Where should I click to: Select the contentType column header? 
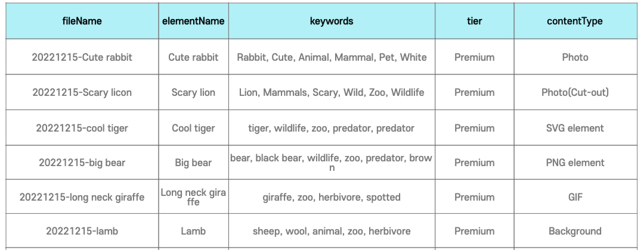click(x=575, y=21)
